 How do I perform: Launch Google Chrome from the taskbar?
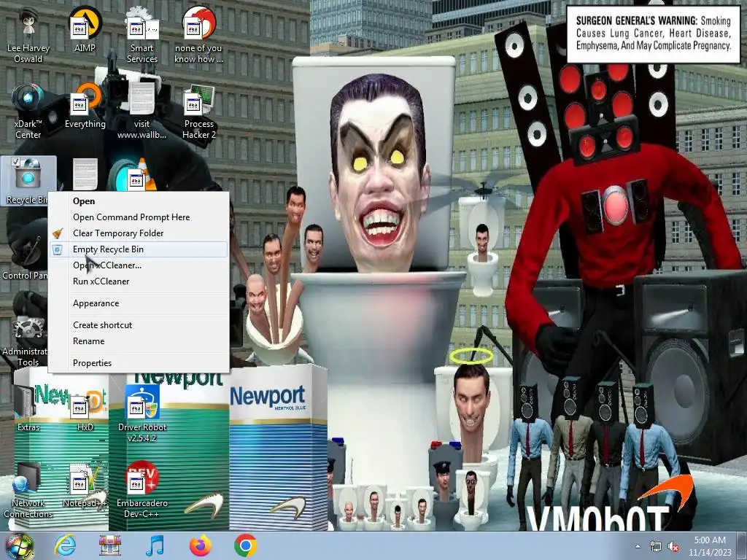245,545
